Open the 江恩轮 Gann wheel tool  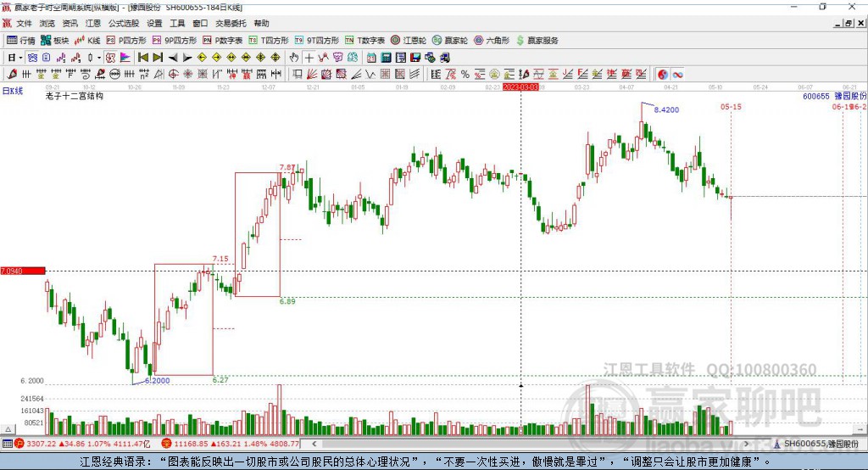coord(409,41)
